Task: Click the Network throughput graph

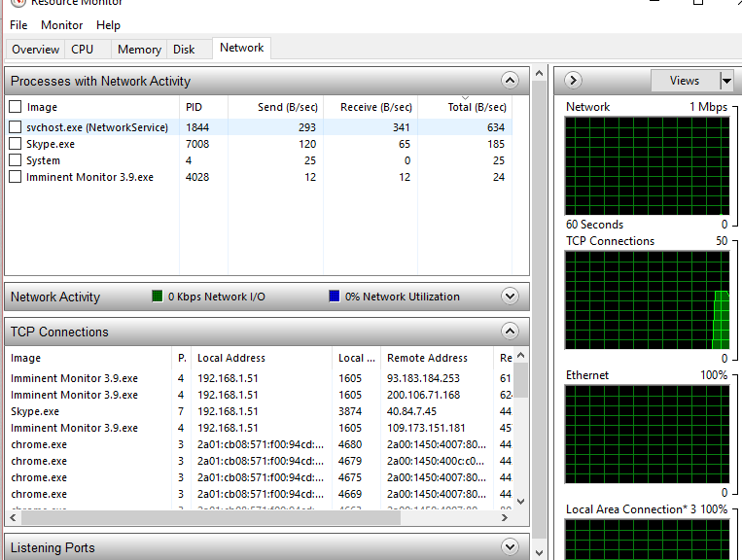Action: tap(647, 166)
